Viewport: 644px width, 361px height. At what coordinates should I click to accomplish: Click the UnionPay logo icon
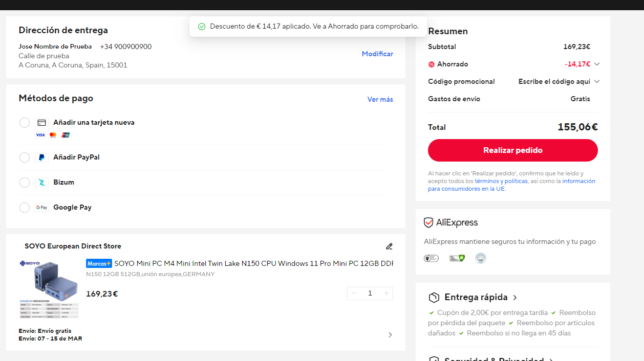(66, 135)
